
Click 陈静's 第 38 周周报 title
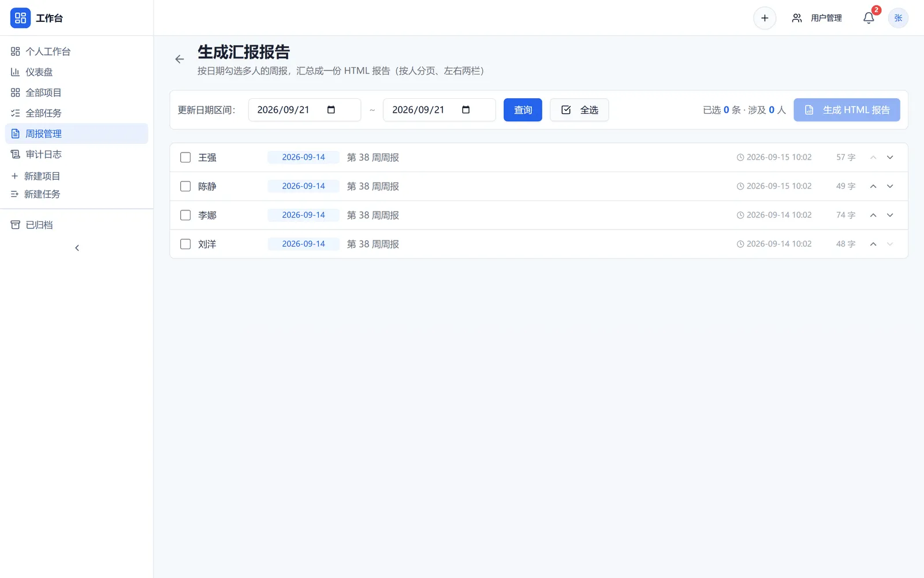(373, 186)
